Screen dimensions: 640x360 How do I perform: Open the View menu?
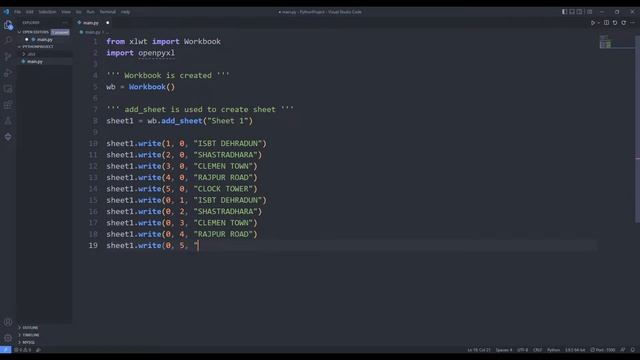click(x=66, y=12)
